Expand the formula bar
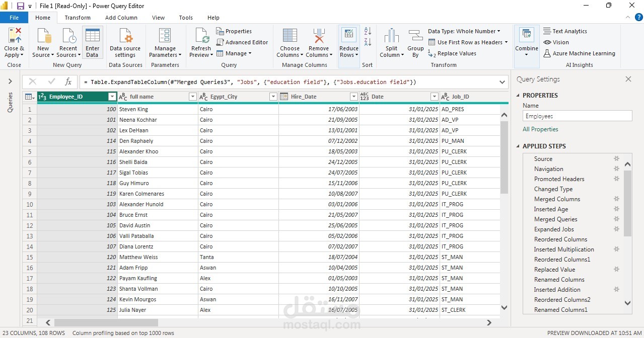Viewport: 644px width, 338px height. point(503,82)
